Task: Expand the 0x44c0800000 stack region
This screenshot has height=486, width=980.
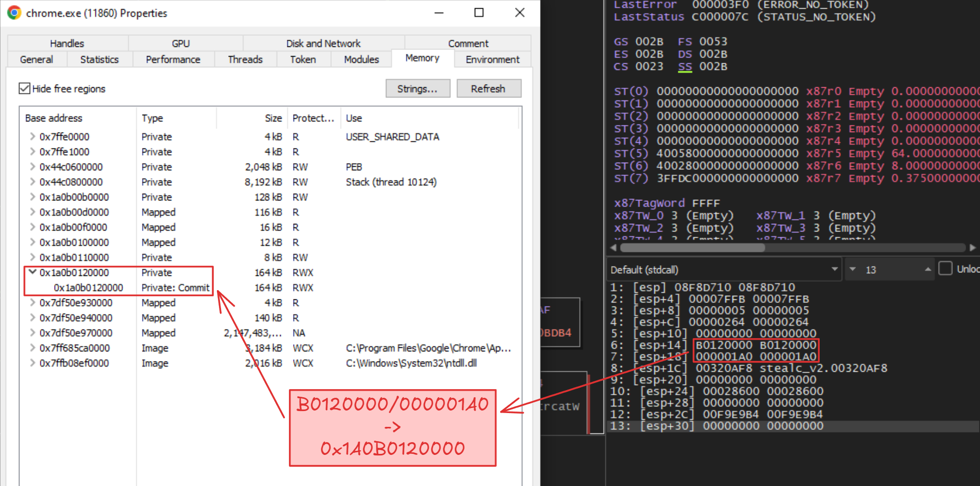Action: [32, 182]
